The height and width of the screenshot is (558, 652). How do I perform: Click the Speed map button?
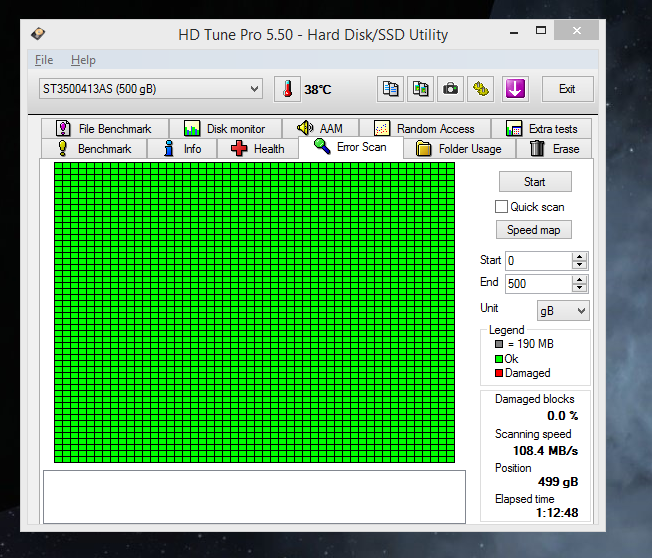coord(534,230)
